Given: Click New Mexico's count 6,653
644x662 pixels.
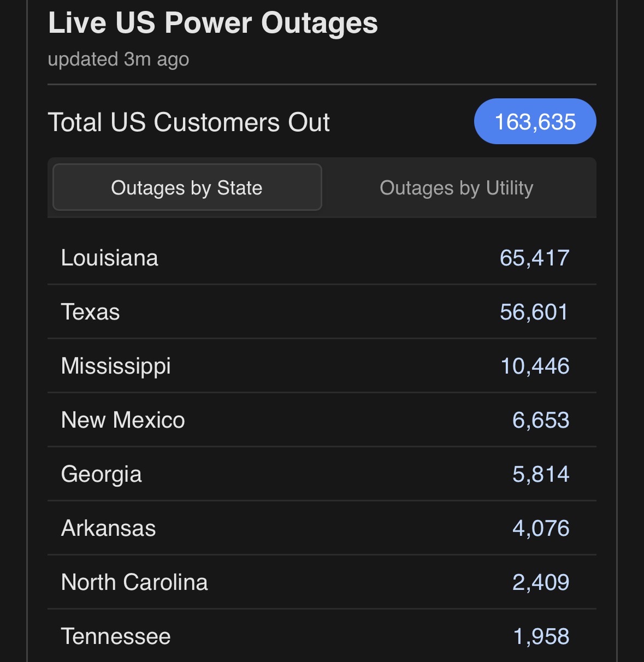Looking at the screenshot, I should pos(540,420).
